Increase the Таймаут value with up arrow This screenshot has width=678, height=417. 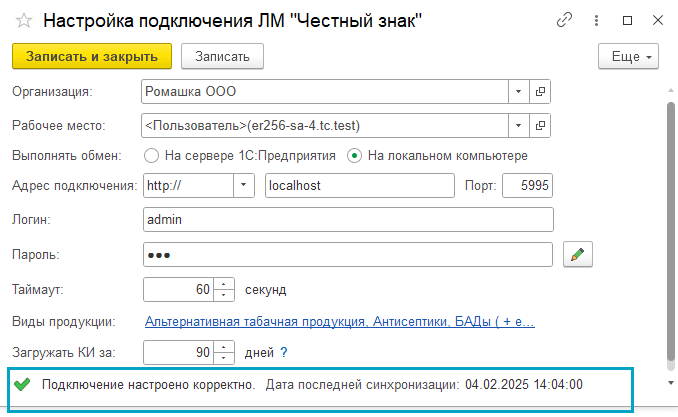point(225,284)
